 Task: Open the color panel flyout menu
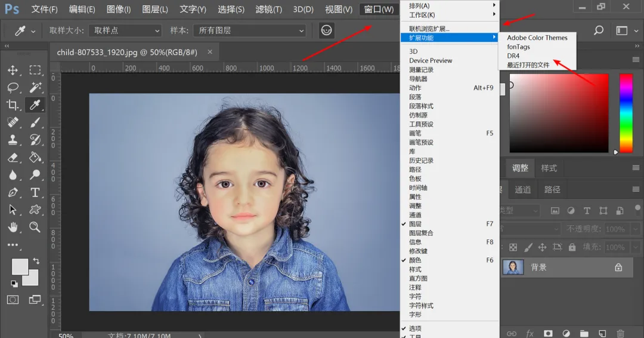point(636,60)
